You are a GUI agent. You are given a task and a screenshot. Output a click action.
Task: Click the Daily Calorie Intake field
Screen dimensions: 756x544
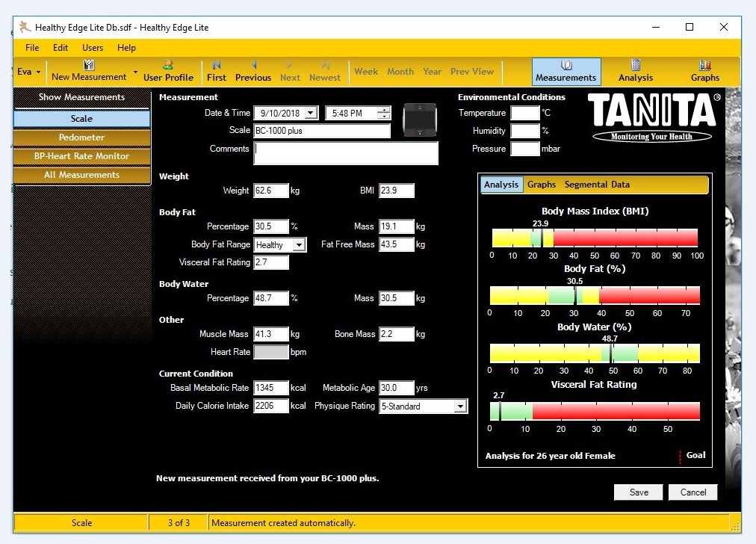271,406
